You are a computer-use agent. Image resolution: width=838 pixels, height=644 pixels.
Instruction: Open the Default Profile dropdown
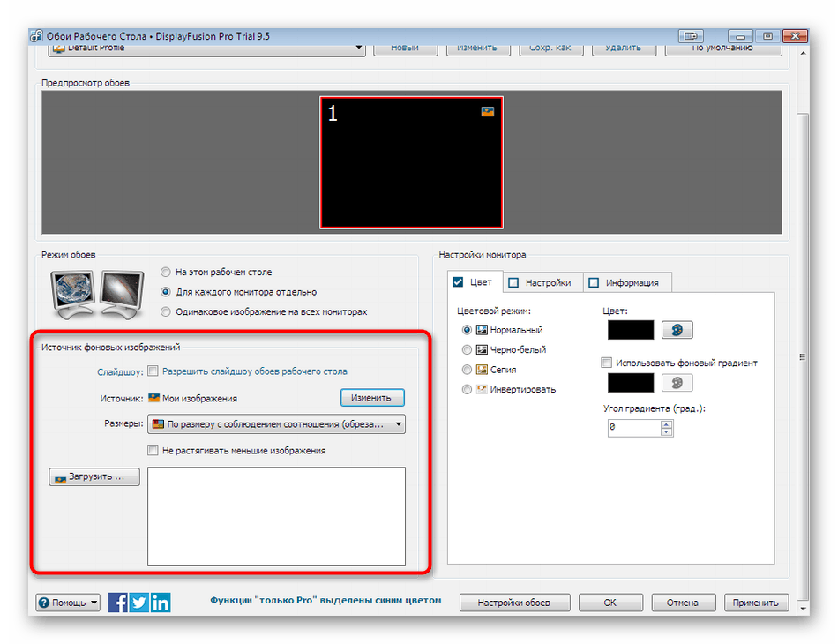pos(358,47)
